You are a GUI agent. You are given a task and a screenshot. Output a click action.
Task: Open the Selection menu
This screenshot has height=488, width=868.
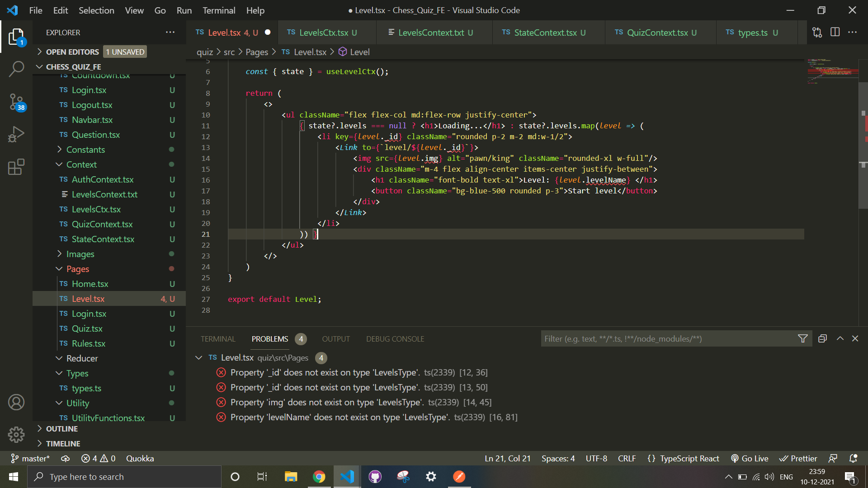click(x=96, y=10)
